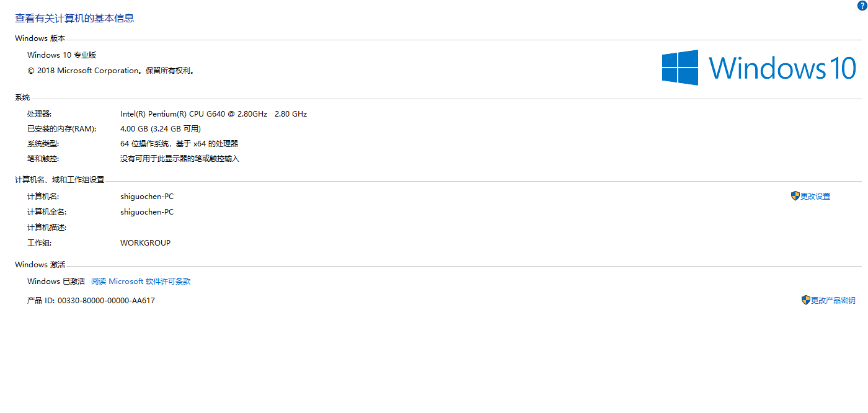Screen dimensions: 868x413
Task: Click the 计算机全名 value shiguochen-PC
Action: click(x=147, y=212)
